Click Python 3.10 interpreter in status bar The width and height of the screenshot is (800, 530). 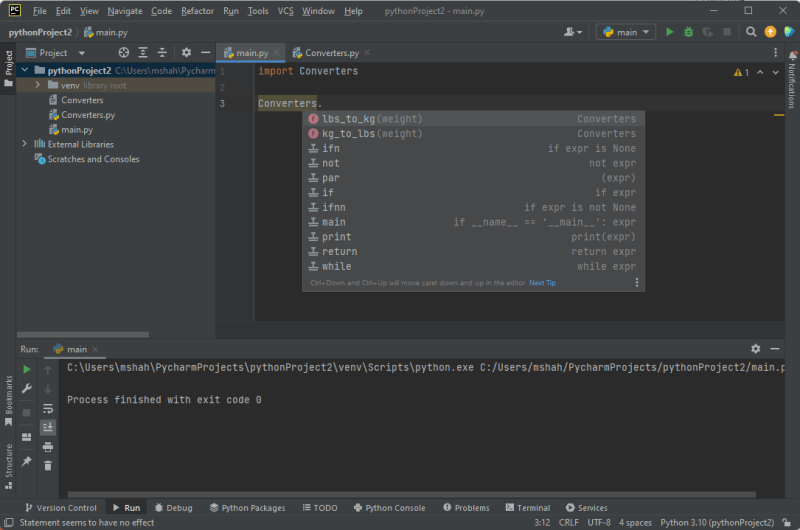[717, 522]
